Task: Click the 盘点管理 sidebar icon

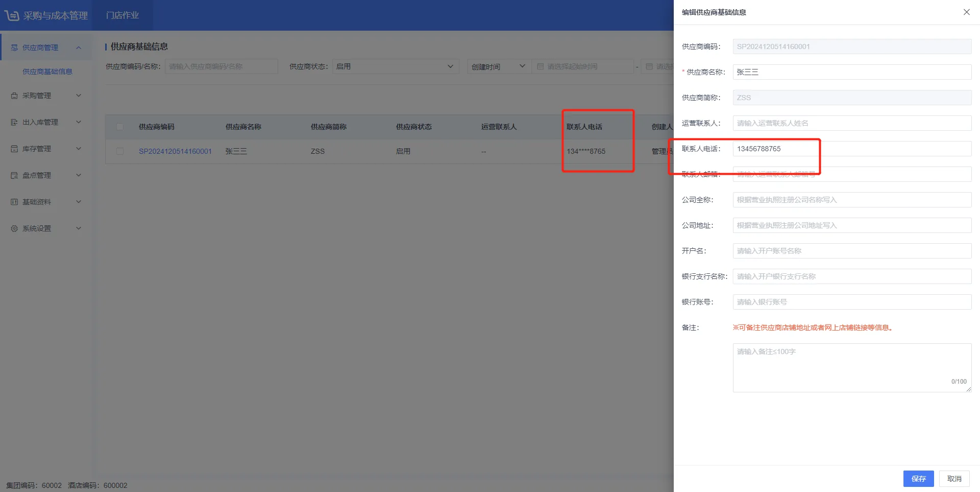Action: point(14,175)
